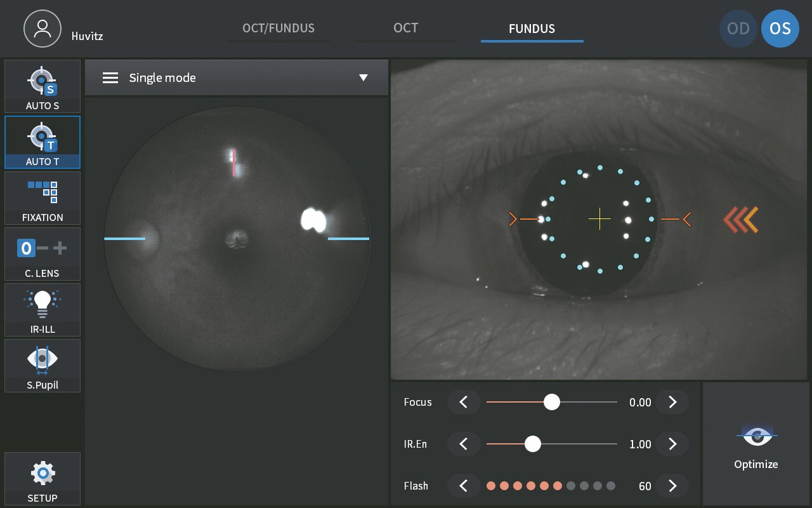
Task: Decrease Flash level with the left arrow
Action: [x=464, y=486]
